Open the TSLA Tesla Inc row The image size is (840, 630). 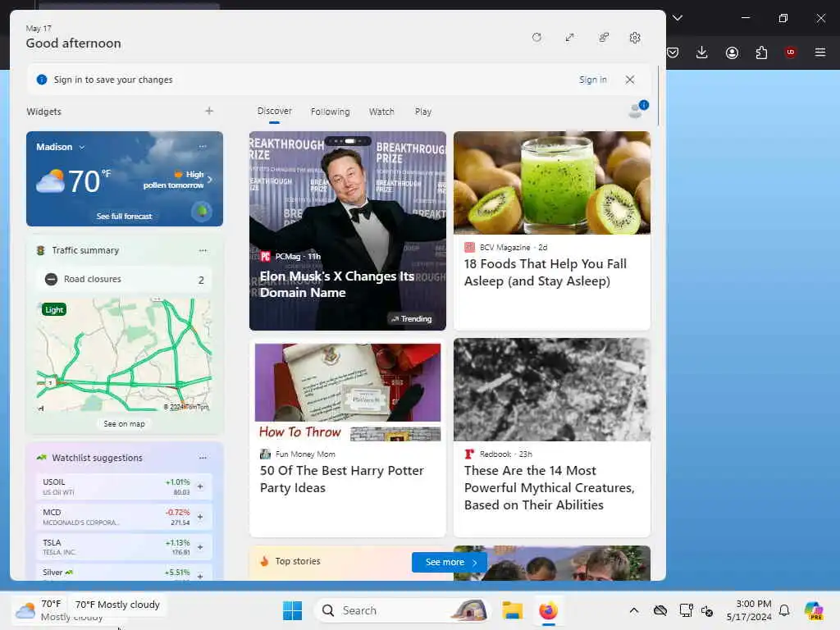pos(125,547)
